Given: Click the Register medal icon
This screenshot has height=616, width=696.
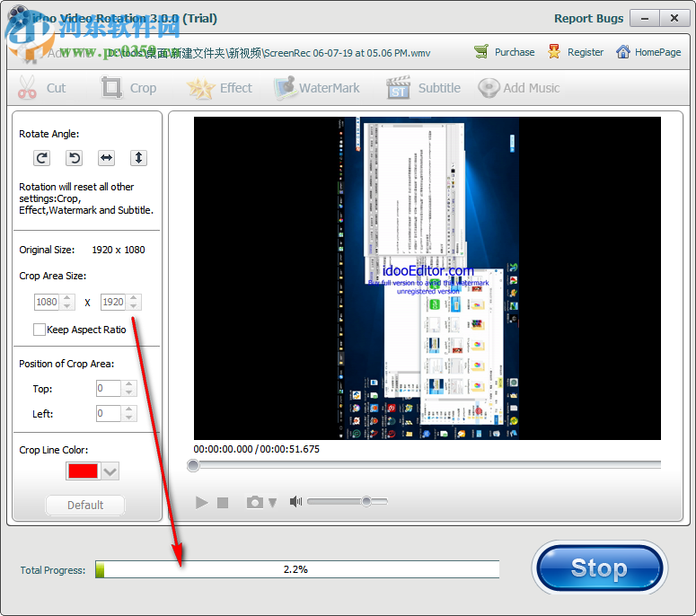Looking at the screenshot, I should pyautogui.click(x=554, y=52).
